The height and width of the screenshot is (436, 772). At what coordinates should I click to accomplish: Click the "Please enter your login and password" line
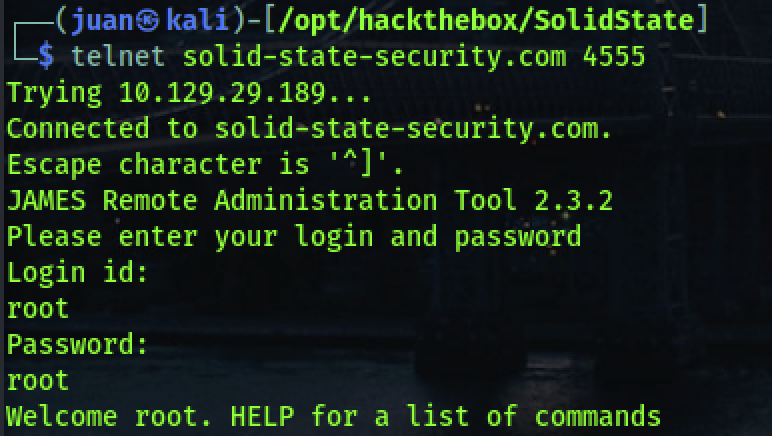[x=293, y=236]
